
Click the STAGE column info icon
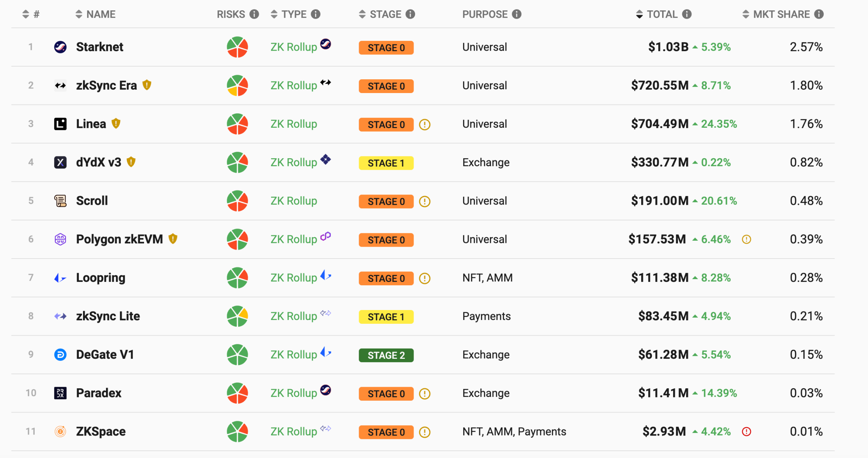pos(410,14)
